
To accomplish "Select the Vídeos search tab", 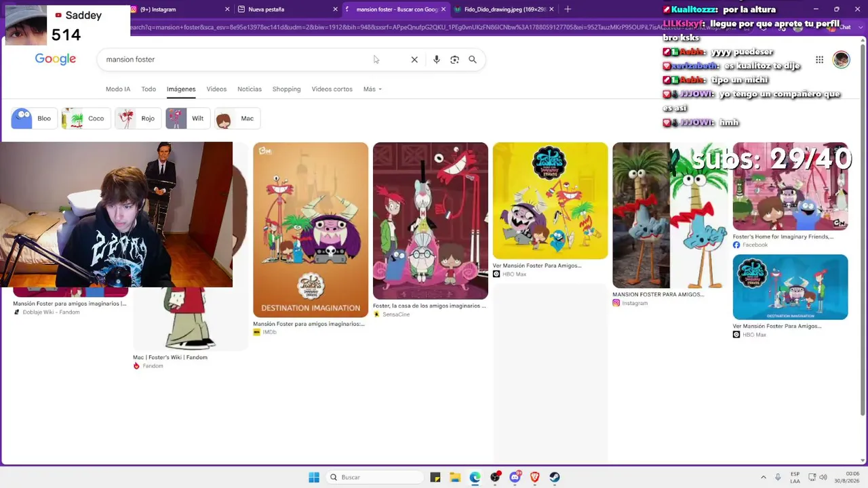I will click(216, 89).
